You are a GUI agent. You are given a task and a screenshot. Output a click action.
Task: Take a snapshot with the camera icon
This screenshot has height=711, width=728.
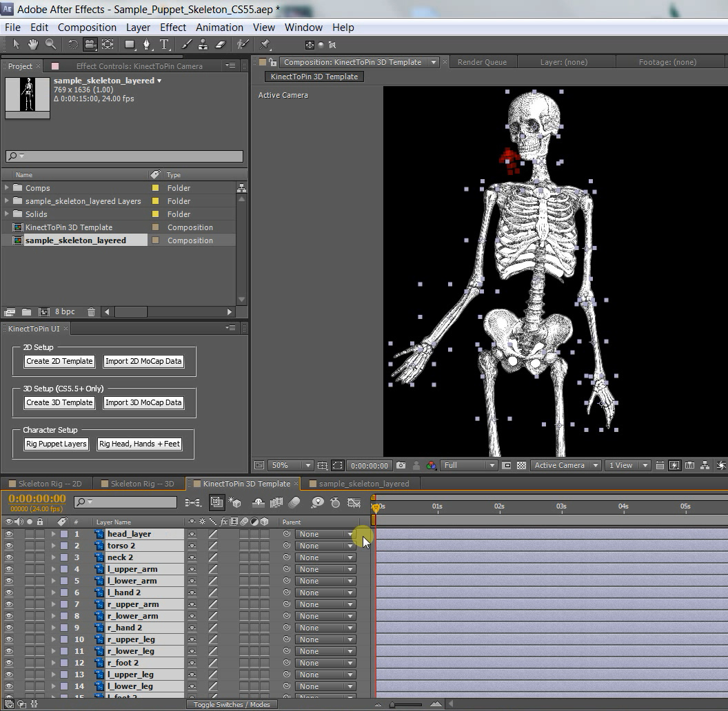401,465
